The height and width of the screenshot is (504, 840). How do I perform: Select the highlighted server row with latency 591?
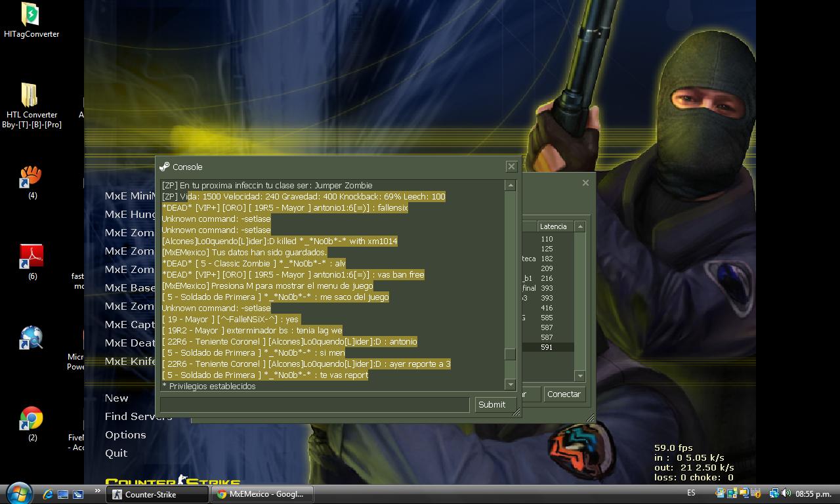click(x=548, y=347)
